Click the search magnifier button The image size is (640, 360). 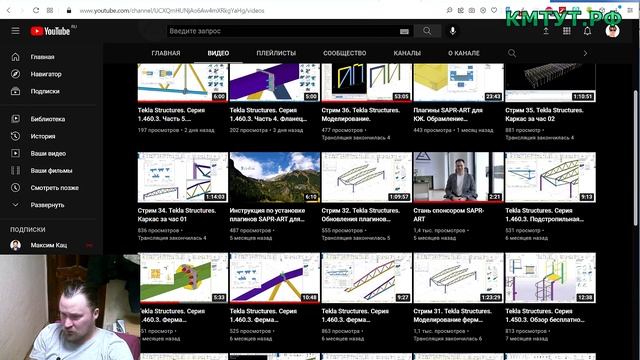[427, 31]
